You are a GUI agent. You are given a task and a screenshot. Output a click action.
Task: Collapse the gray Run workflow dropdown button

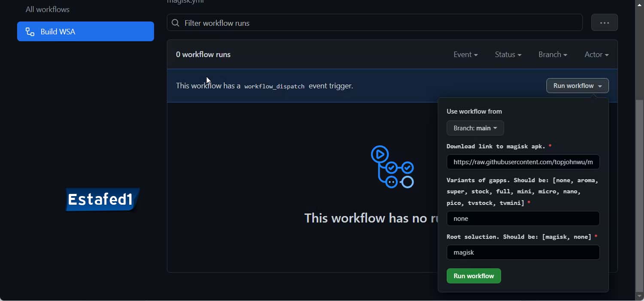577,86
